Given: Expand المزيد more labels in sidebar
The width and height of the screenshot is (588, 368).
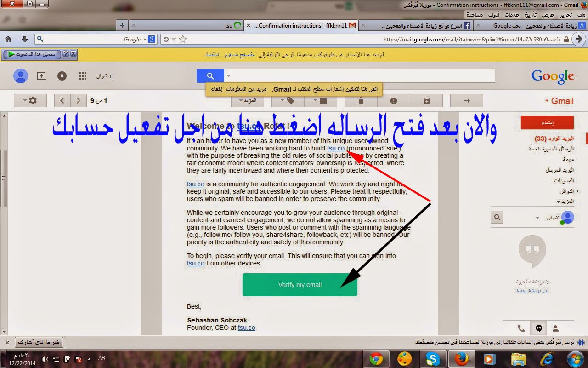Looking at the screenshot, I should [x=565, y=201].
